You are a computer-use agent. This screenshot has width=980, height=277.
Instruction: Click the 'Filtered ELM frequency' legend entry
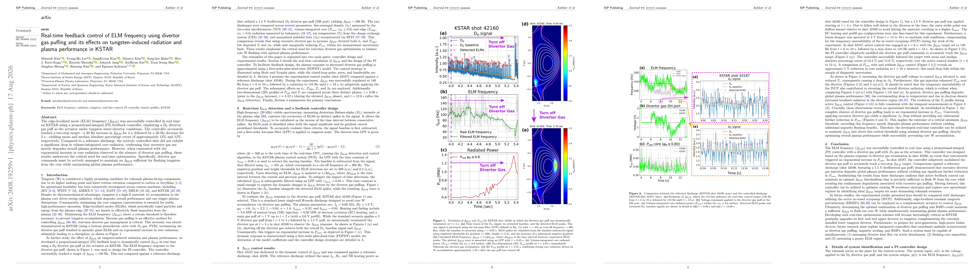(474, 137)
